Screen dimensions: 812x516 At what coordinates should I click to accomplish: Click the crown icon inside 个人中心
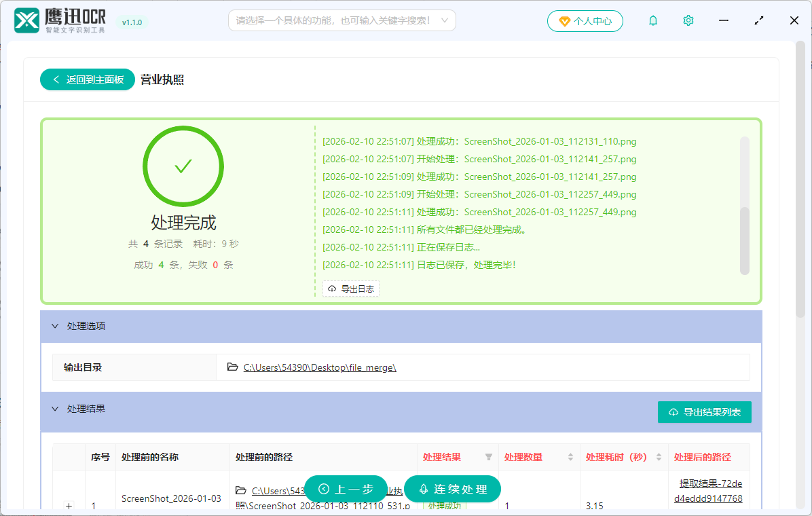coord(563,20)
